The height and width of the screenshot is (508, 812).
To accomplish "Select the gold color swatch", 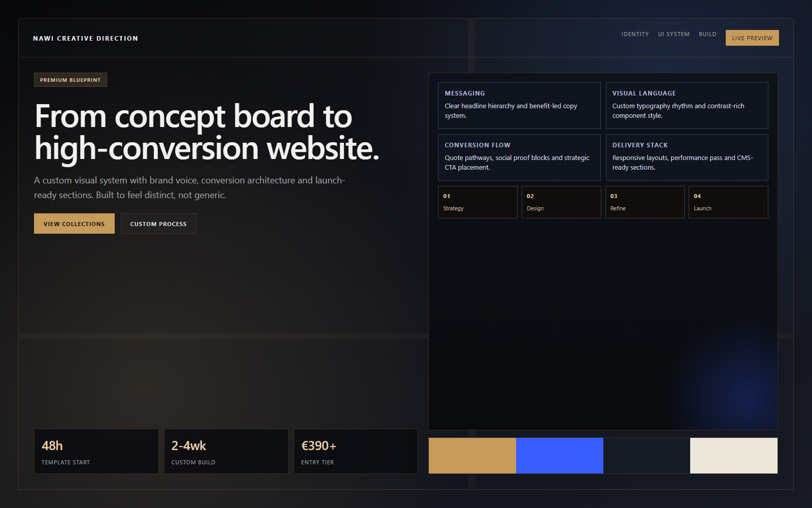I will pos(472,455).
